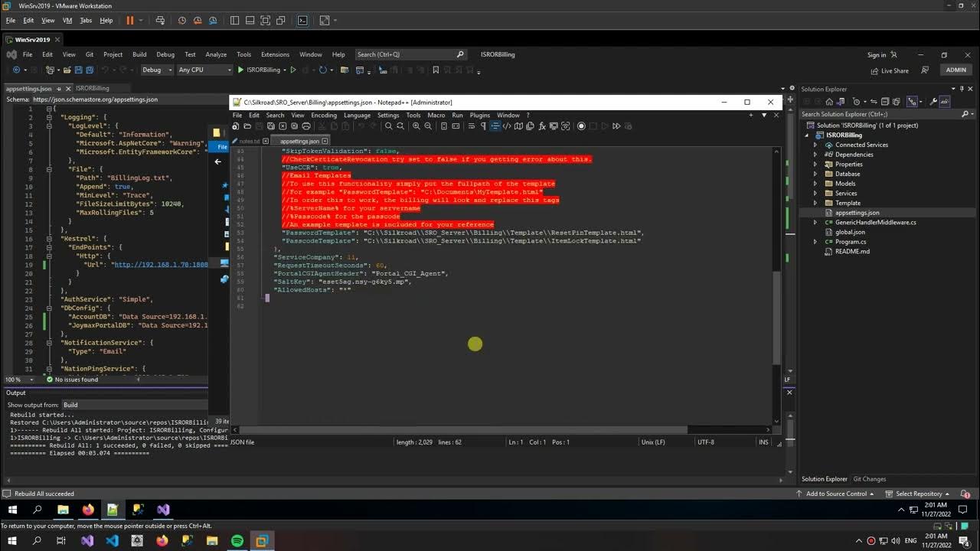This screenshot has height=551, width=980.
Task: Toggle pin on the appsettings.json Visual Studio tab
Action: click(57, 89)
